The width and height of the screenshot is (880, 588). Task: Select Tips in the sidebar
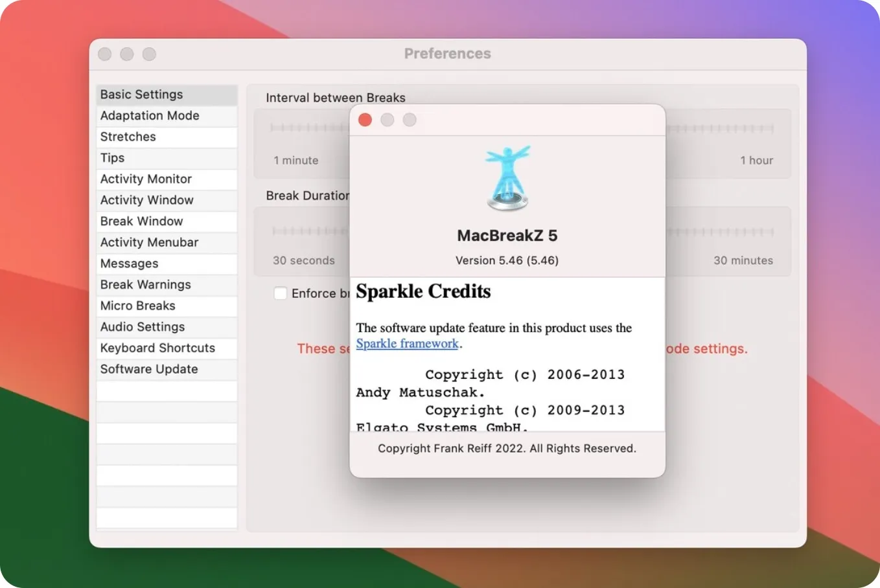[x=167, y=158]
